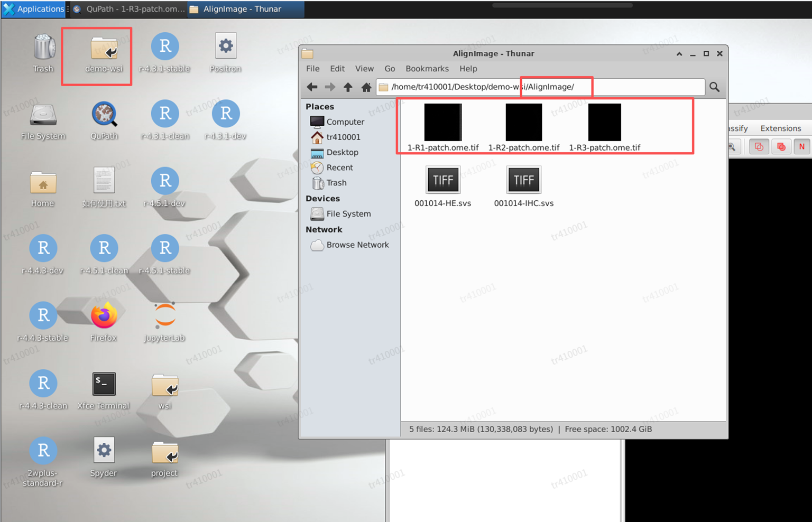The height and width of the screenshot is (522, 812).
Task: Open the Bookmarks menu
Action: click(x=427, y=69)
